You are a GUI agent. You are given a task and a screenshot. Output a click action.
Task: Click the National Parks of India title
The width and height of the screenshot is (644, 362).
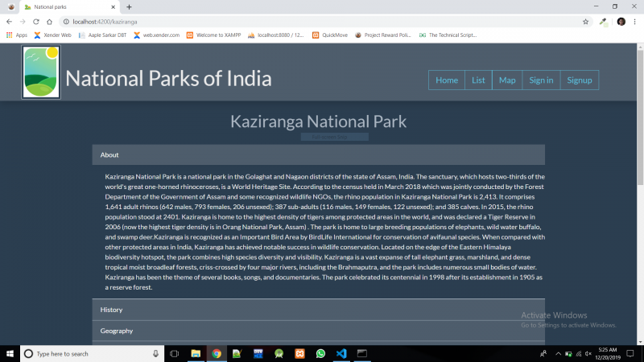click(x=168, y=78)
